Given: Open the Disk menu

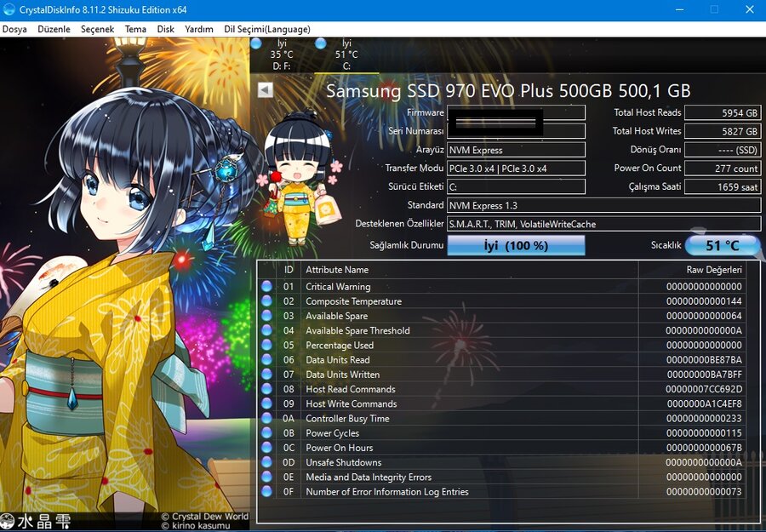Looking at the screenshot, I should tap(166, 29).
